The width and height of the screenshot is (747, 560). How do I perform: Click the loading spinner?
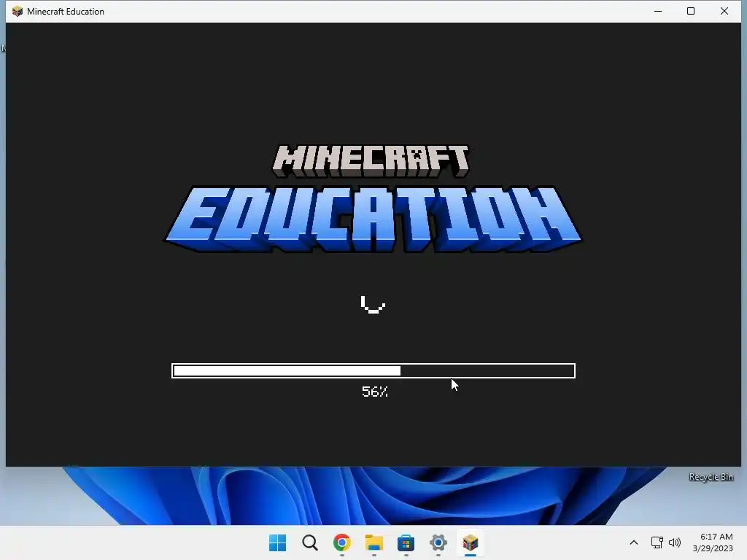(373, 304)
